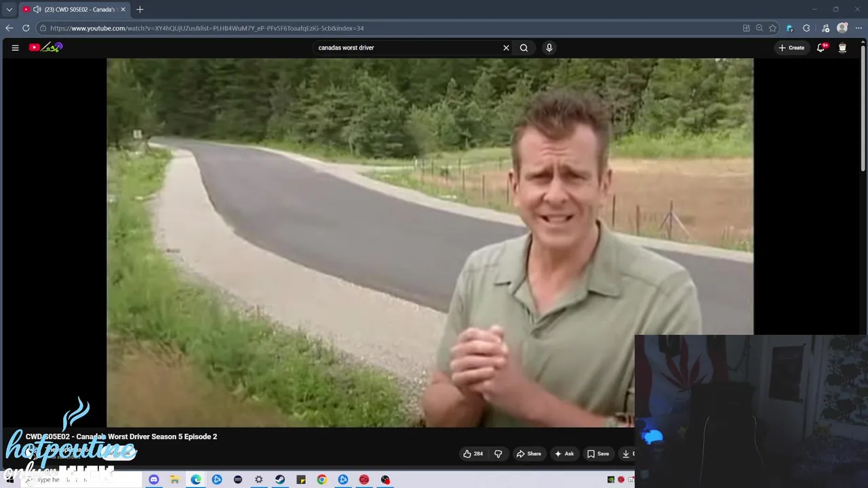Screen dimensions: 868x488
Task: Click the address bar URL
Action: [207, 28]
